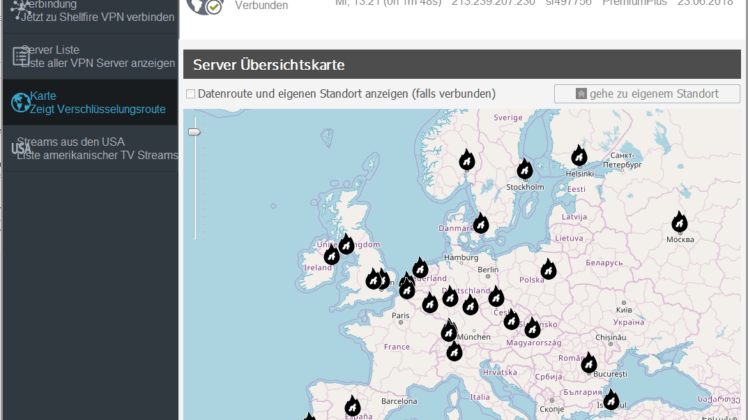Image resolution: width=748 pixels, height=420 pixels.
Task: Enable Datenroute und eigenen Standort checkbox
Action: [190, 94]
